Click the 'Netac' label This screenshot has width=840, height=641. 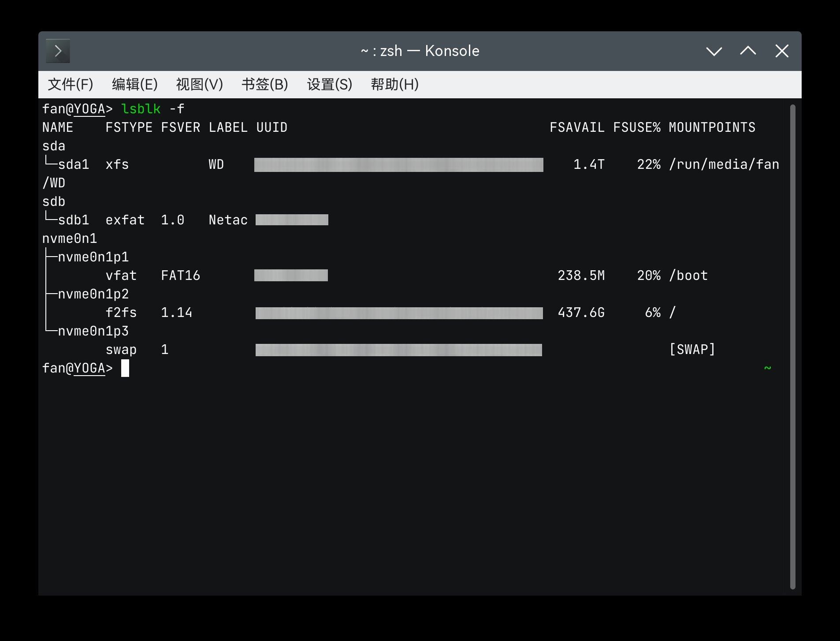228,220
